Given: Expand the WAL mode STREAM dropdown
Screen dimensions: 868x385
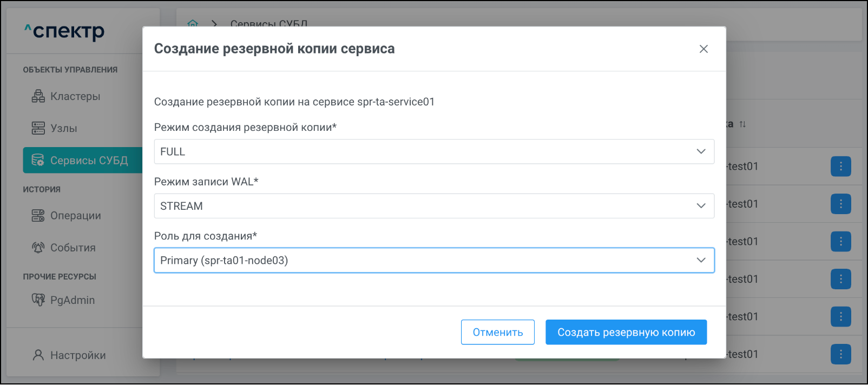Looking at the screenshot, I should [x=433, y=206].
